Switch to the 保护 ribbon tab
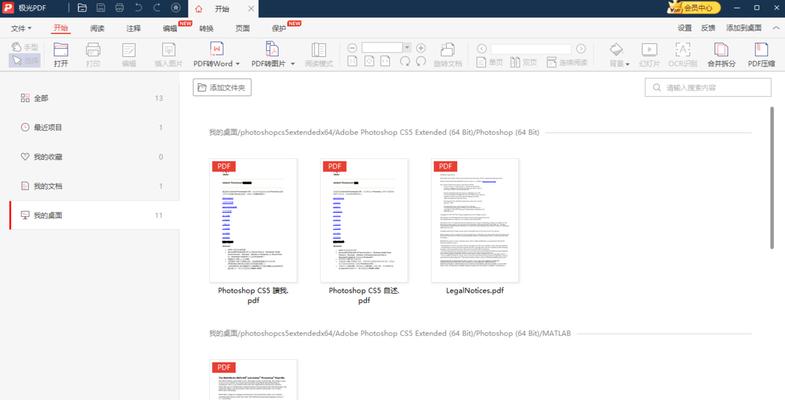The width and height of the screenshot is (785, 400). [279, 29]
